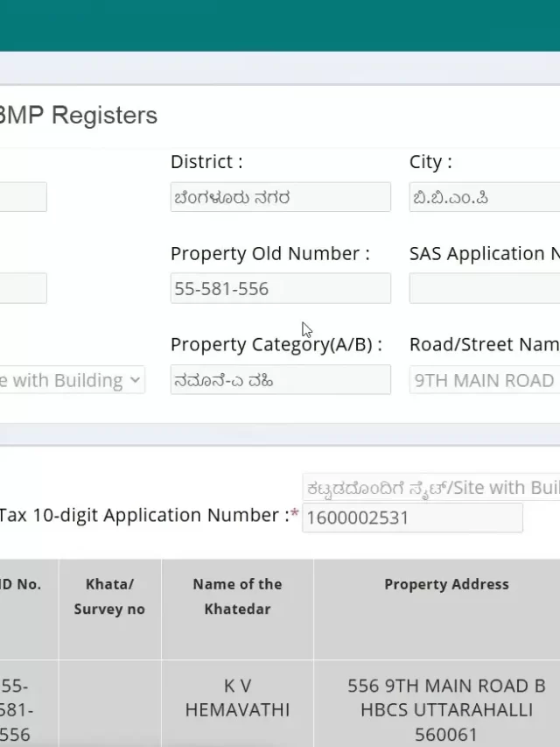Click the ಕಟ್ಟಡದೊಂದಿಗೆ ಸೈಟ್/Site with Building field
The height and width of the screenshot is (747, 560).
431,488
